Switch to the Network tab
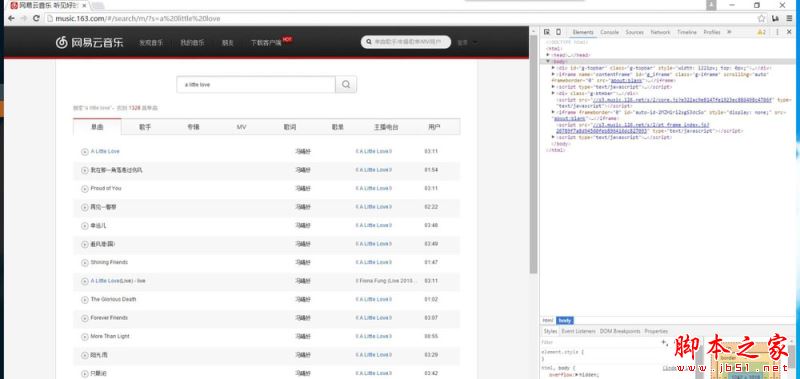 click(660, 32)
